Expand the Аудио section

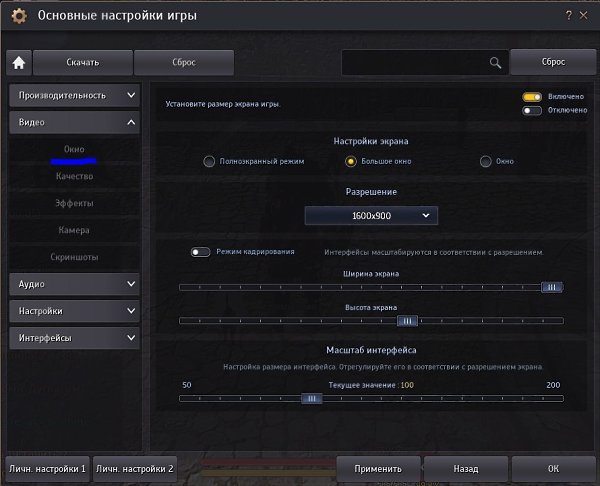(74, 284)
